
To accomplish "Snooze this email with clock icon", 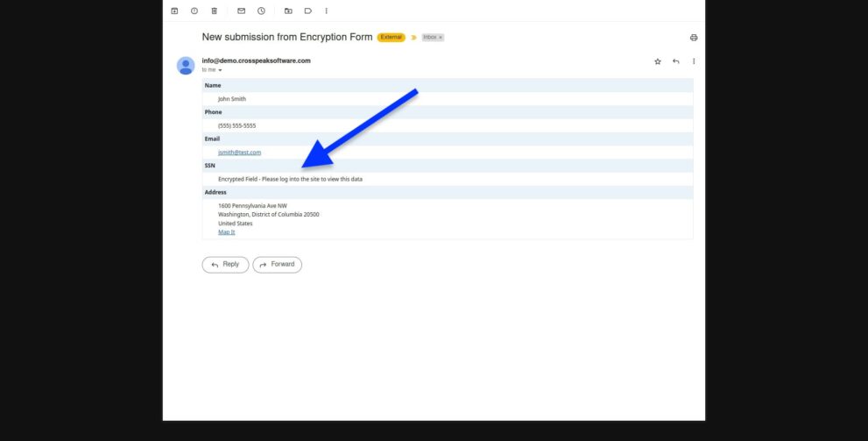I will [x=261, y=11].
